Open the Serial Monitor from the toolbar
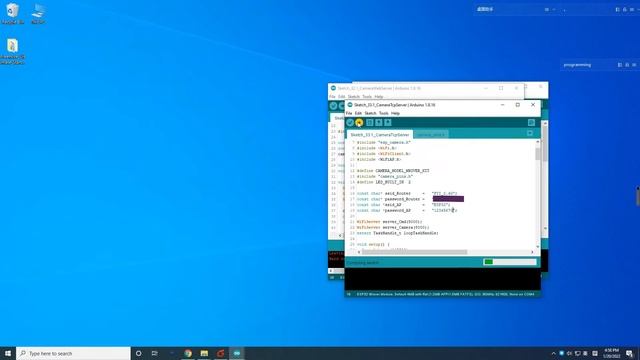640x360 pixels. (531, 122)
